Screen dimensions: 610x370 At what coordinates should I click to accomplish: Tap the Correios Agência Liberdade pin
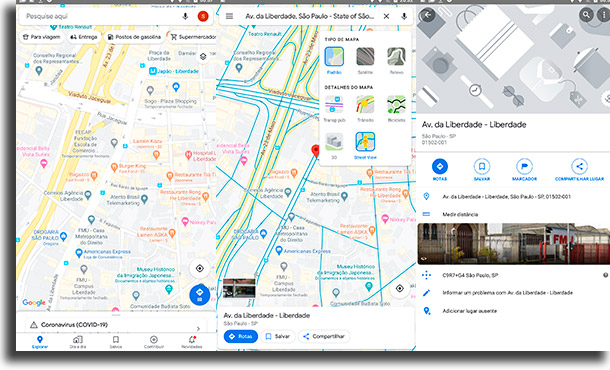click(x=88, y=195)
